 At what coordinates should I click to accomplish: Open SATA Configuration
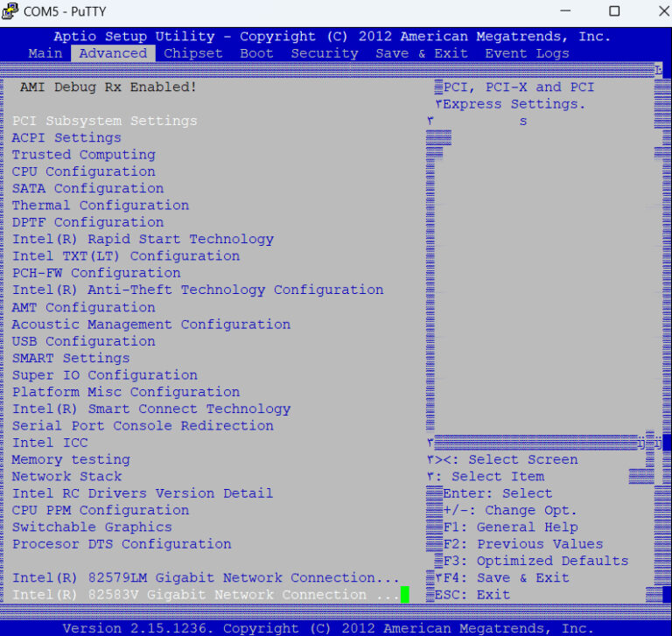(87, 189)
